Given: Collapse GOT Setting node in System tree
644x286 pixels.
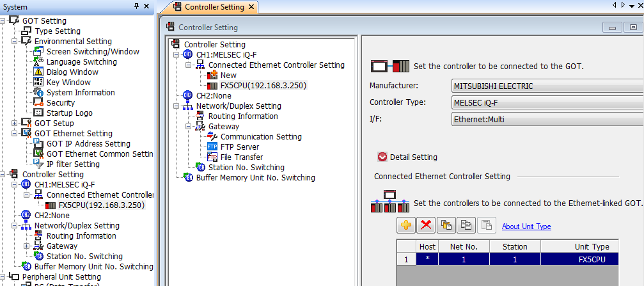Looking at the screenshot, I should 3,21.
